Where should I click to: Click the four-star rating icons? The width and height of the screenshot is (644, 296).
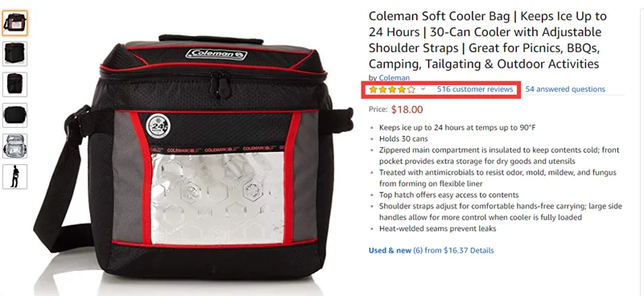pyautogui.click(x=392, y=89)
